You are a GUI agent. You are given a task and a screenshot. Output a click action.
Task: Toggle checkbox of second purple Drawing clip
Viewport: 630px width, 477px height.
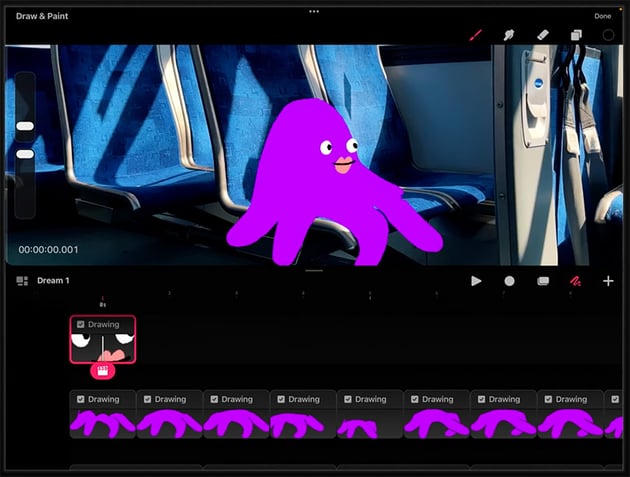coord(147,399)
